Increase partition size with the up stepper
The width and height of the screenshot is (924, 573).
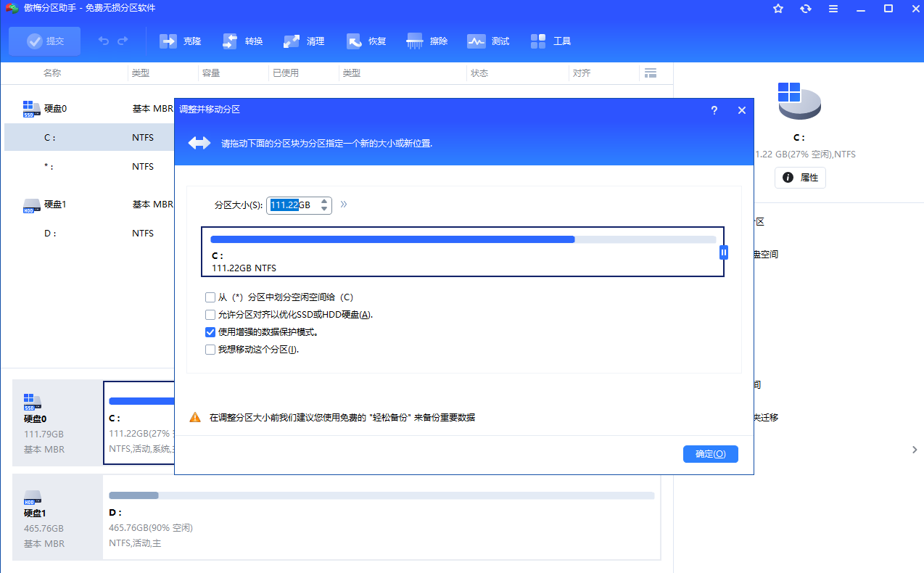323,202
